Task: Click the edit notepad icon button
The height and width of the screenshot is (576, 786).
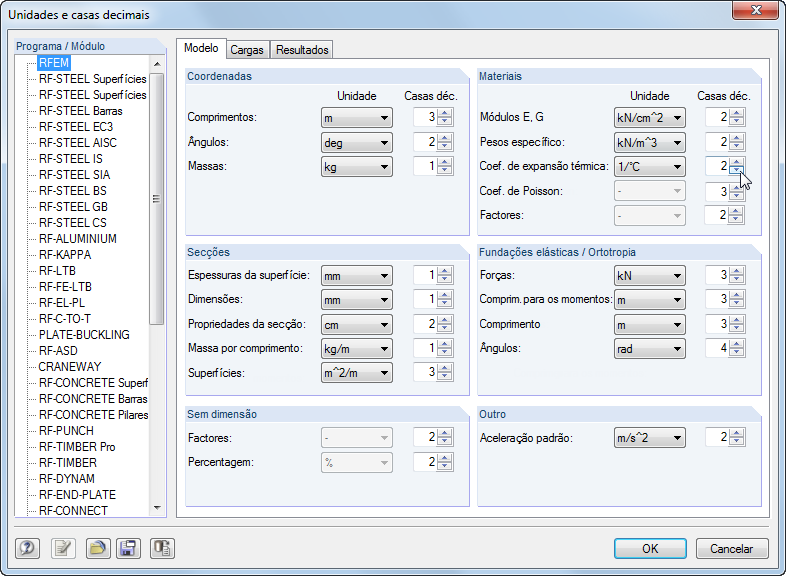Action: (63, 548)
